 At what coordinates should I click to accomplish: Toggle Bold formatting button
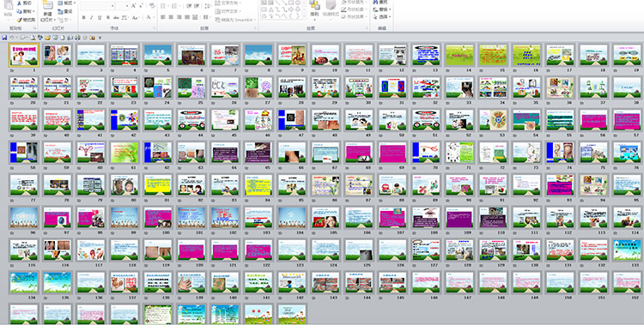[83, 17]
